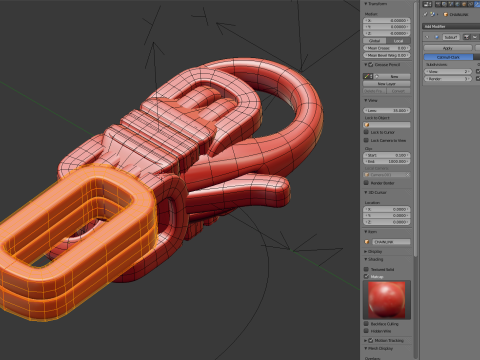Image resolution: width=480 pixels, height=360 pixels.
Task: Click the Clip End value field
Action: (387, 161)
